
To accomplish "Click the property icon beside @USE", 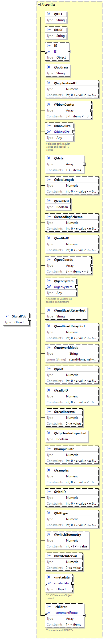I will [x=49, y=30].
